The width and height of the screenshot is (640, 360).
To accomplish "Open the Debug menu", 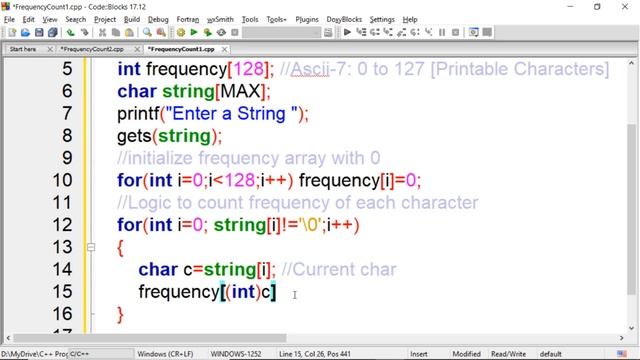I will coord(158,19).
